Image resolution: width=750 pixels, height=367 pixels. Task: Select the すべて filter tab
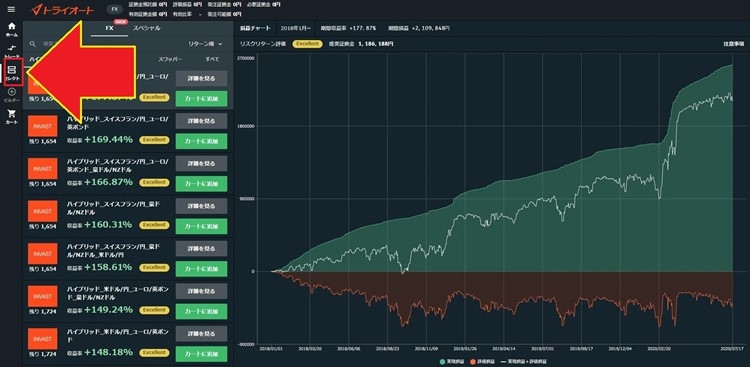(x=212, y=59)
